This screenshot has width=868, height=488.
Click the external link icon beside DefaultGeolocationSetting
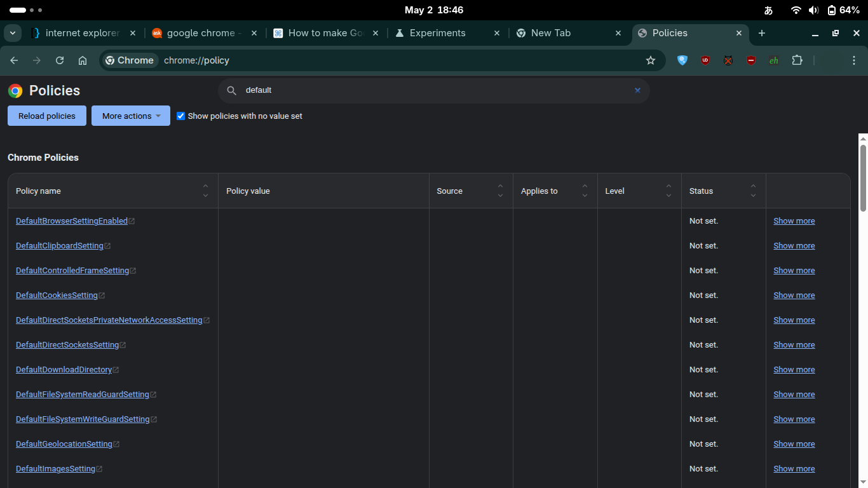(116, 444)
